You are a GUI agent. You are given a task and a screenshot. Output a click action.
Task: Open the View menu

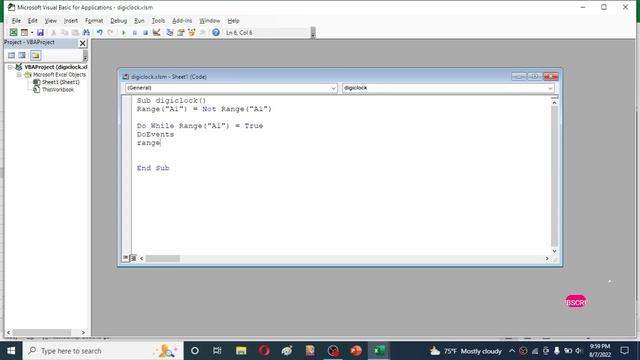(x=51, y=20)
